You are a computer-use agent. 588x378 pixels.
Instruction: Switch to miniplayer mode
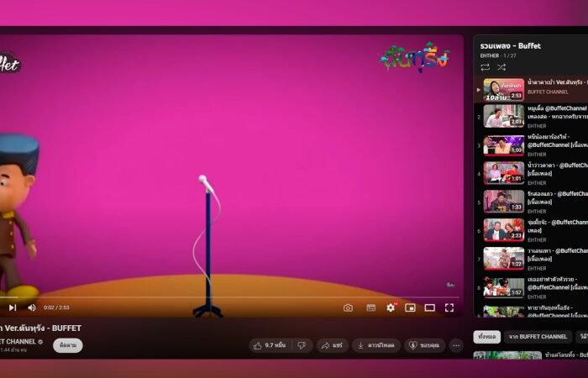(410, 308)
